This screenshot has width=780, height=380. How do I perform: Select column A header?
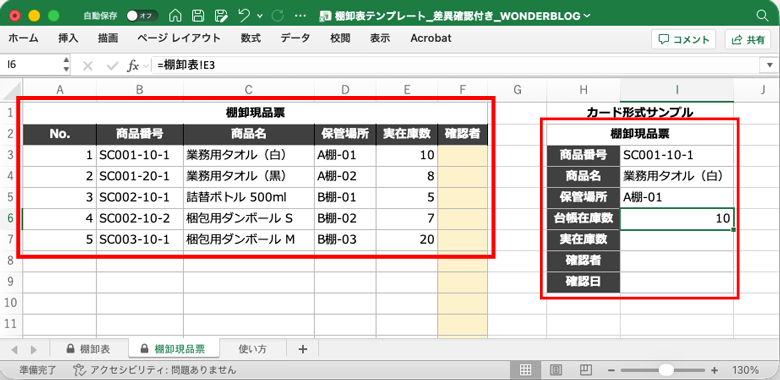(60, 90)
